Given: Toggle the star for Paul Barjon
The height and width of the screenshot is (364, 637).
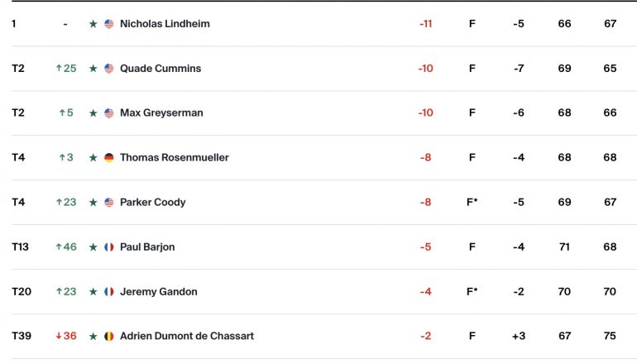Looking at the screenshot, I should pyautogui.click(x=93, y=247).
